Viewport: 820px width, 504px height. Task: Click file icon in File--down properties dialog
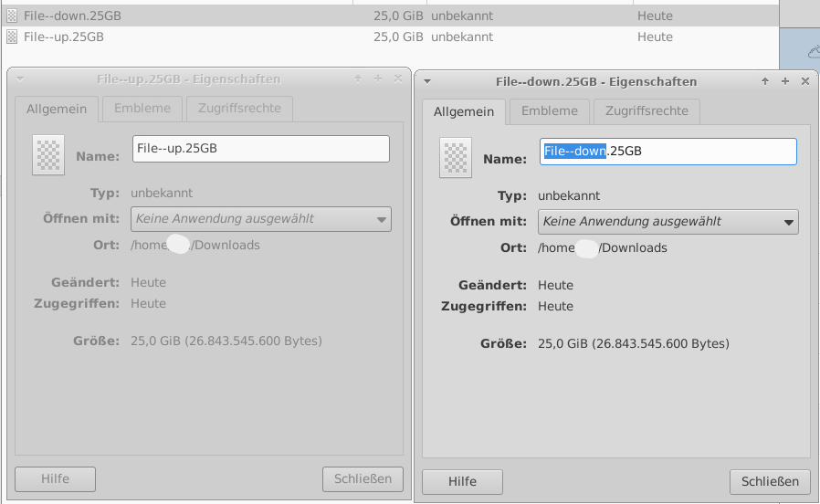(x=456, y=157)
